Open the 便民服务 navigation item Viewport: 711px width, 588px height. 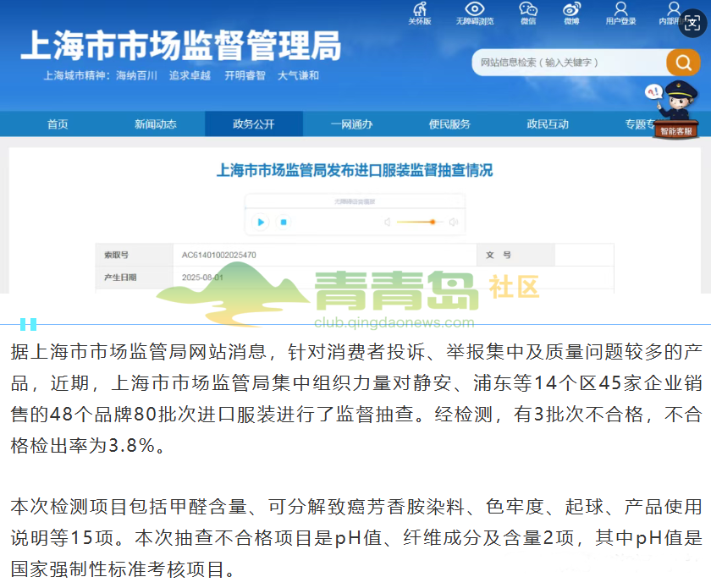click(449, 124)
